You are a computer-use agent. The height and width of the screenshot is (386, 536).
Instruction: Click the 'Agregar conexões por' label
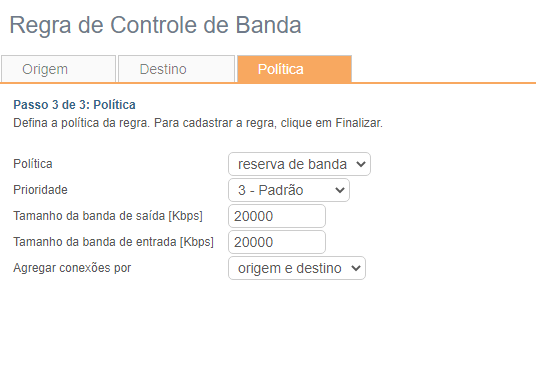click(x=72, y=268)
